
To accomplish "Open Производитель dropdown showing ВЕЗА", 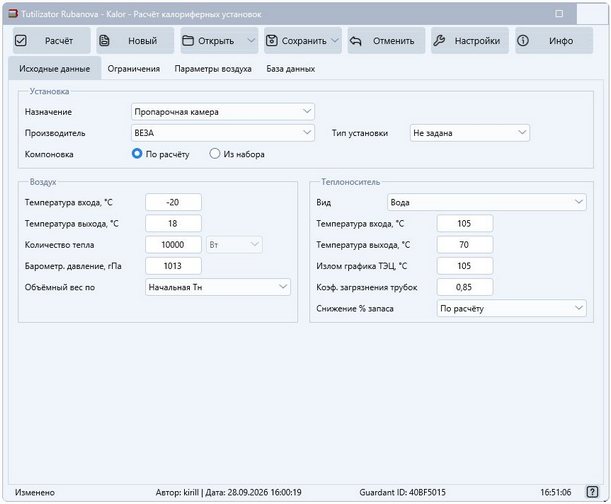I will pos(223,133).
